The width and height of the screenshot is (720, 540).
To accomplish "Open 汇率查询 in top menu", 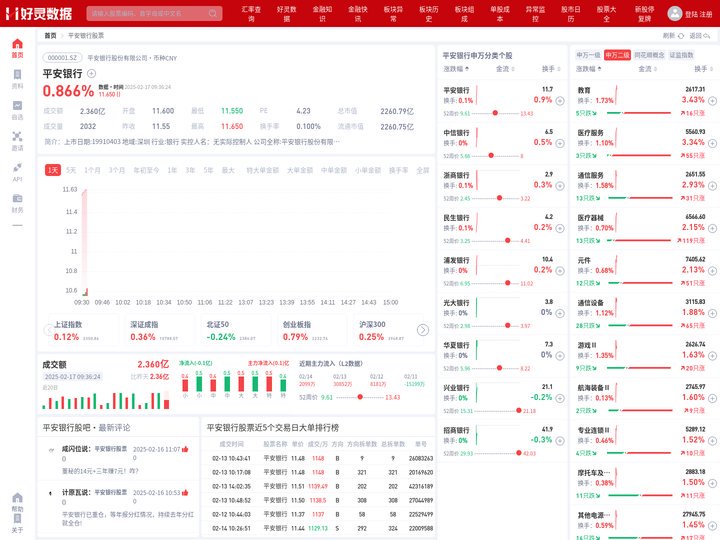I will pos(251,14).
